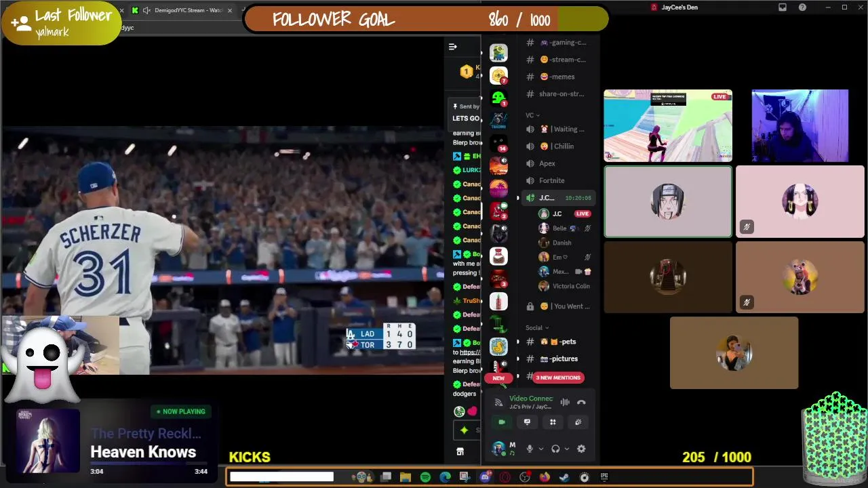Disconnect from the voice call
The height and width of the screenshot is (488, 868).
[x=581, y=402]
